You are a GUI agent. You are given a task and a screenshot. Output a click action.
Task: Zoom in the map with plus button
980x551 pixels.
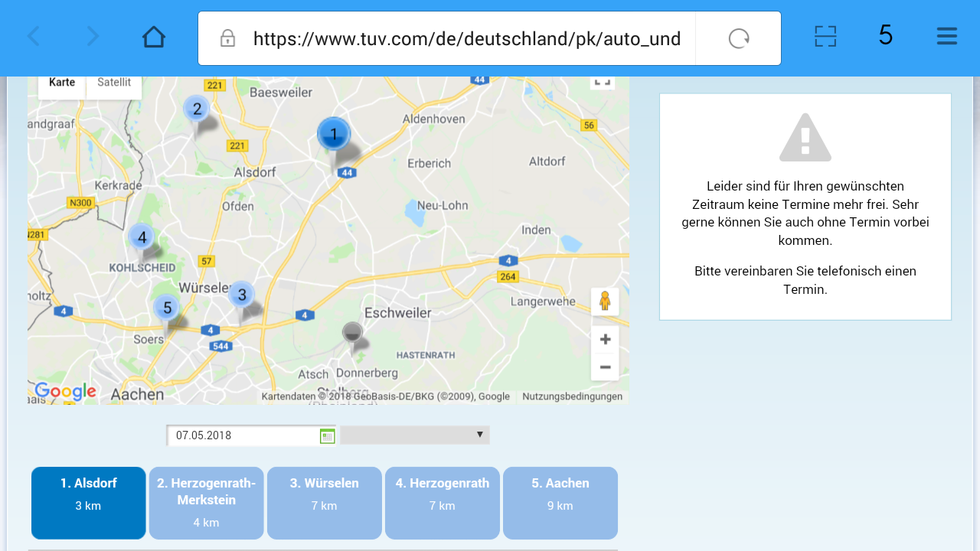pyautogui.click(x=605, y=339)
